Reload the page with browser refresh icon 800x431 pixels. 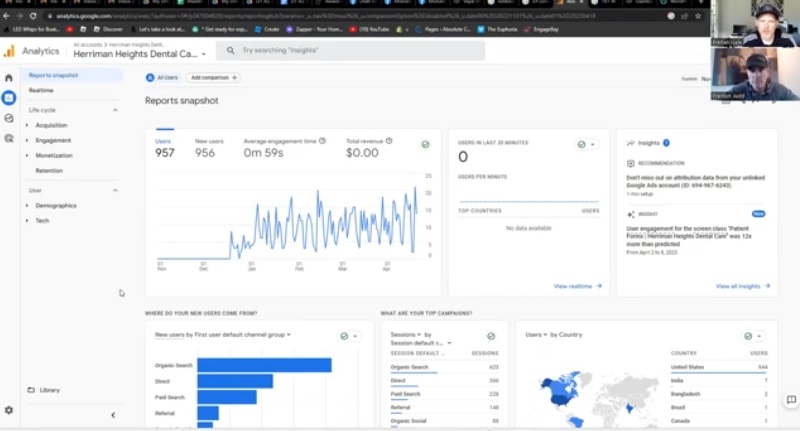(x=33, y=16)
